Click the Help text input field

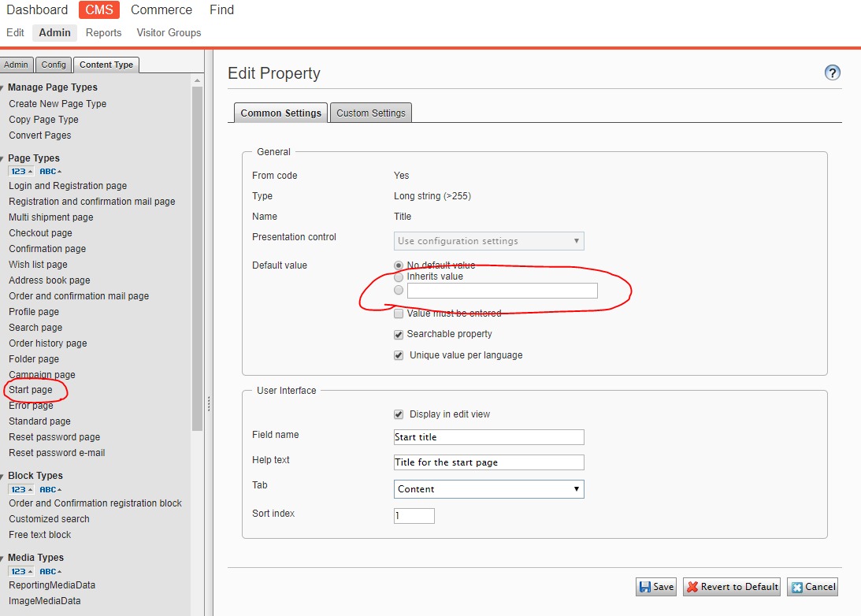(x=488, y=462)
